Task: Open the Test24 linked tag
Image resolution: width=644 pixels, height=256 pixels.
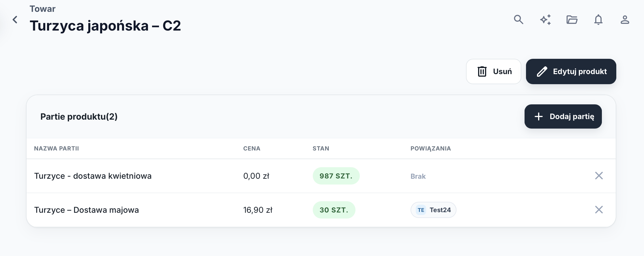Action: (433, 210)
